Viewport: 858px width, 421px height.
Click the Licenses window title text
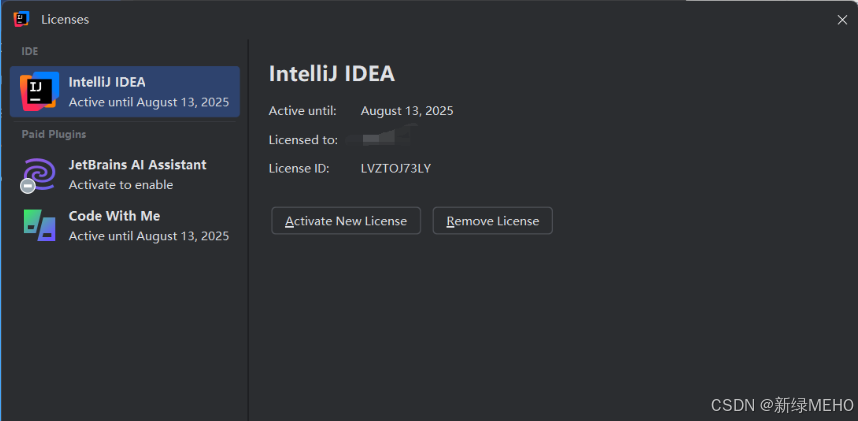(x=65, y=20)
